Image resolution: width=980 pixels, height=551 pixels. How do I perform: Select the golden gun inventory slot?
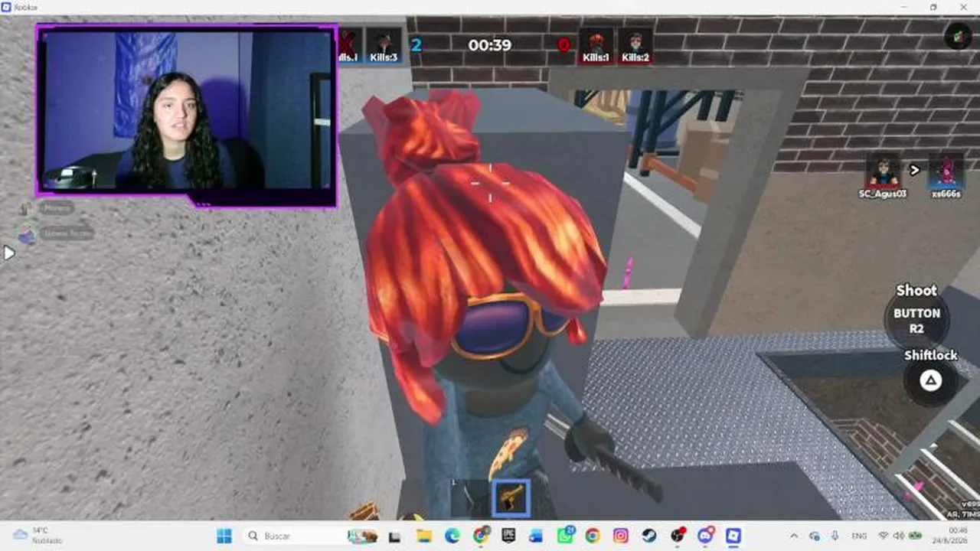pyautogui.click(x=511, y=498)
